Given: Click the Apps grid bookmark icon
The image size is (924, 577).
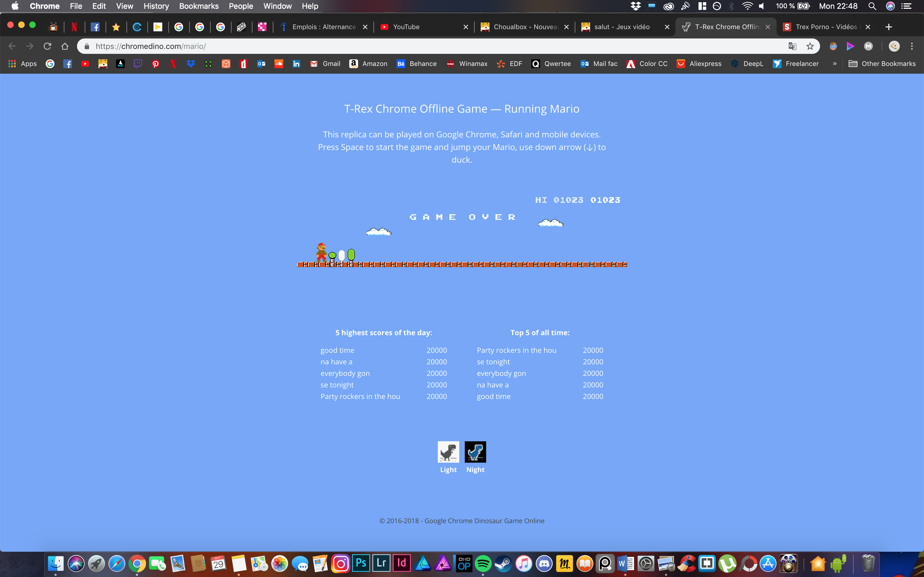Looking at the screenshot, I should 12,64.
